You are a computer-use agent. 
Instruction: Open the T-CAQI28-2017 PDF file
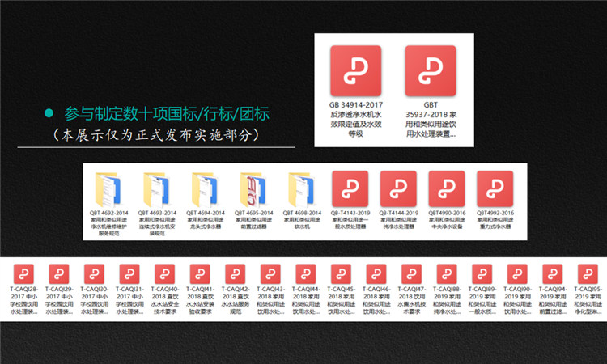tap(23, 273)
